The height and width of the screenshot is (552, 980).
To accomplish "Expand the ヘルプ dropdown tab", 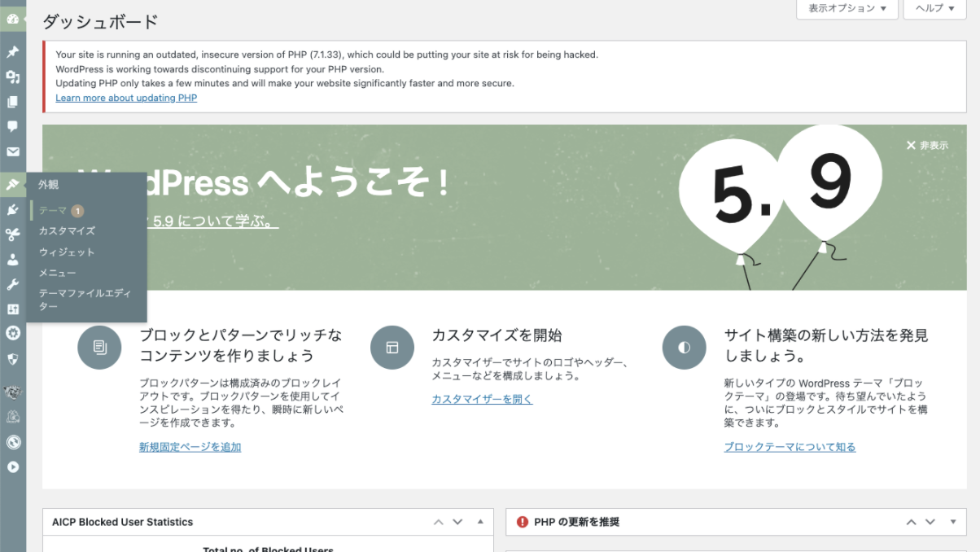I will [x=934, y=8].
